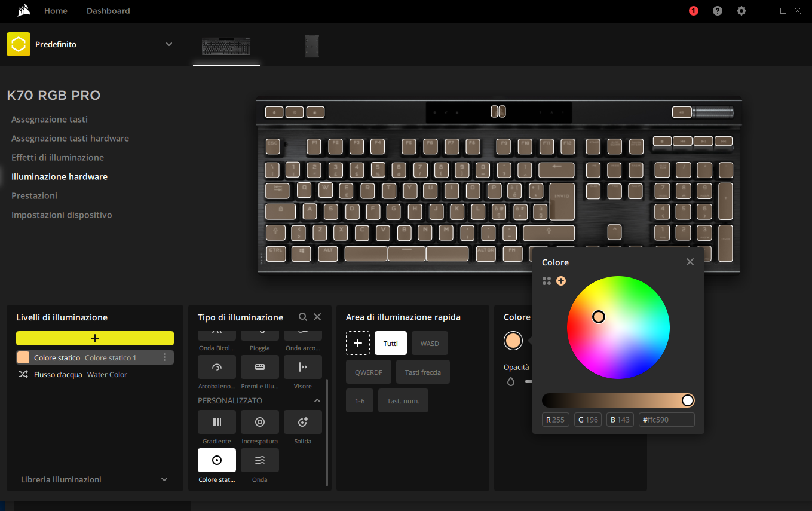Select the Pioggia lighting effect tile

click(x=260, y=335)
